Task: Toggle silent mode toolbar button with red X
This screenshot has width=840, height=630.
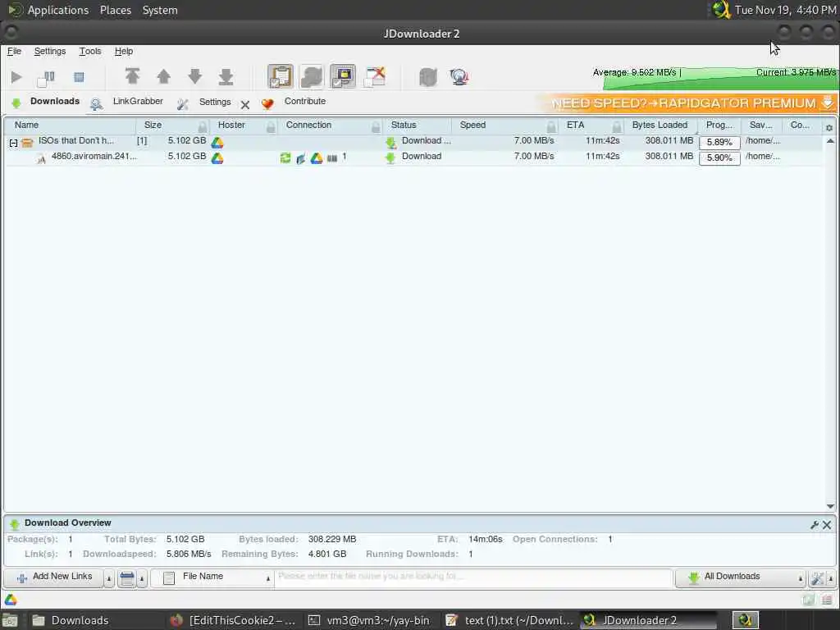Action: click(x=374, y=76)
